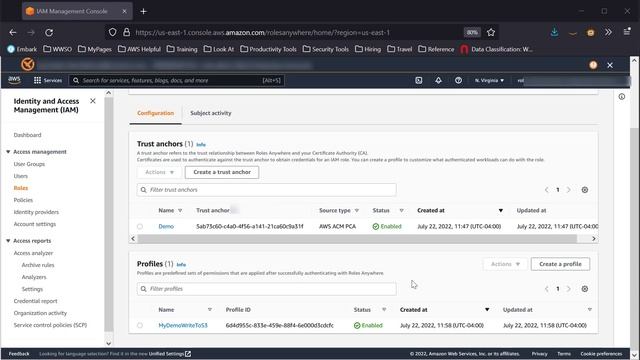
Task: Click the trust anchors horizontal scrollbar
Action: click(x=357, y=239)
